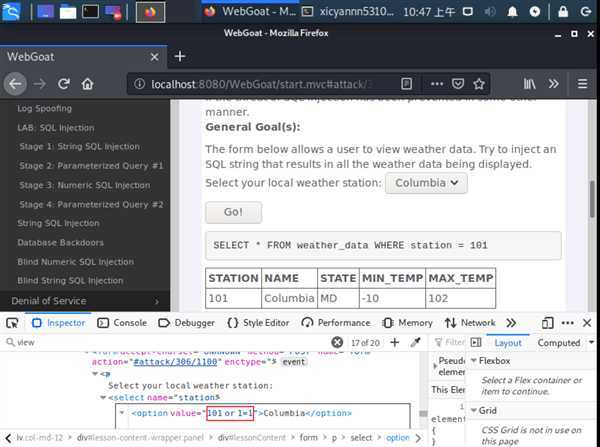Close the developer tools panel

[587, 323]
